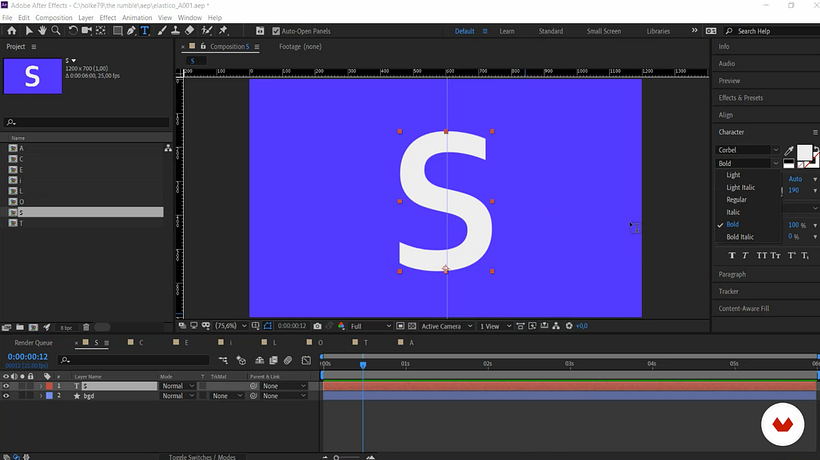Open the Full resolution dropdown
This screenshot has height=460, width=820.
click(370, 326)
